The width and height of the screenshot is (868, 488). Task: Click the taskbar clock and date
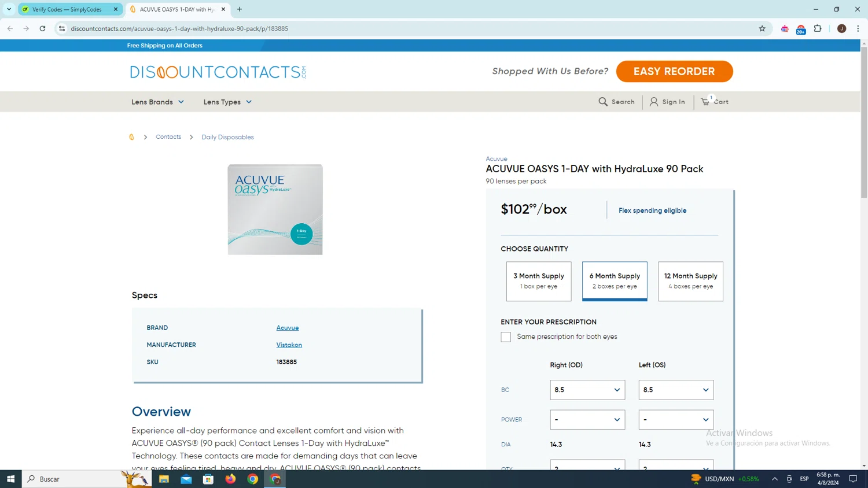pos(828,479)
